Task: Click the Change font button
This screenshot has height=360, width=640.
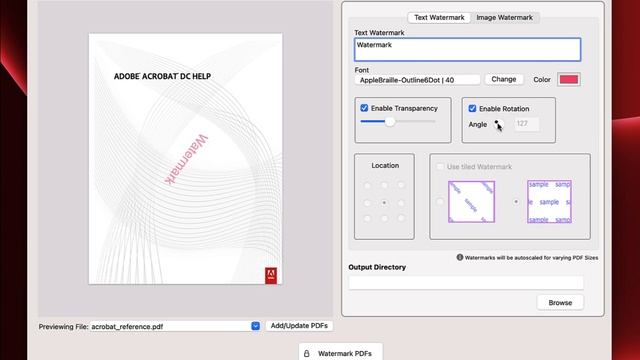Action: (504, 79)
